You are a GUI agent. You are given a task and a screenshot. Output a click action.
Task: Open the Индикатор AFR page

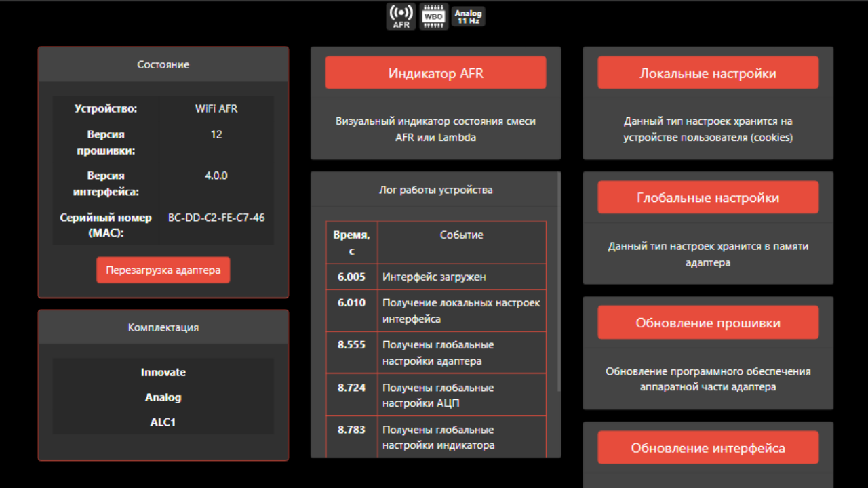435,73
